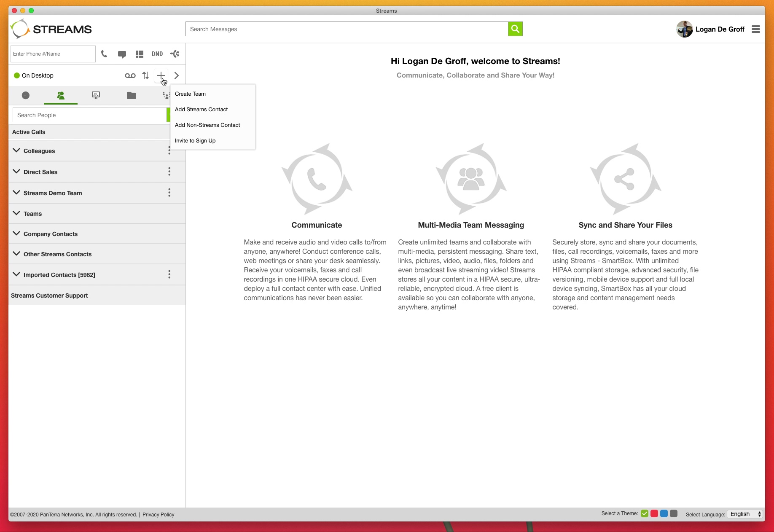The width and height of the screenshot is (774, 532).
Task: Expand the Direct Sales group
Action: [x=16, y=172]
